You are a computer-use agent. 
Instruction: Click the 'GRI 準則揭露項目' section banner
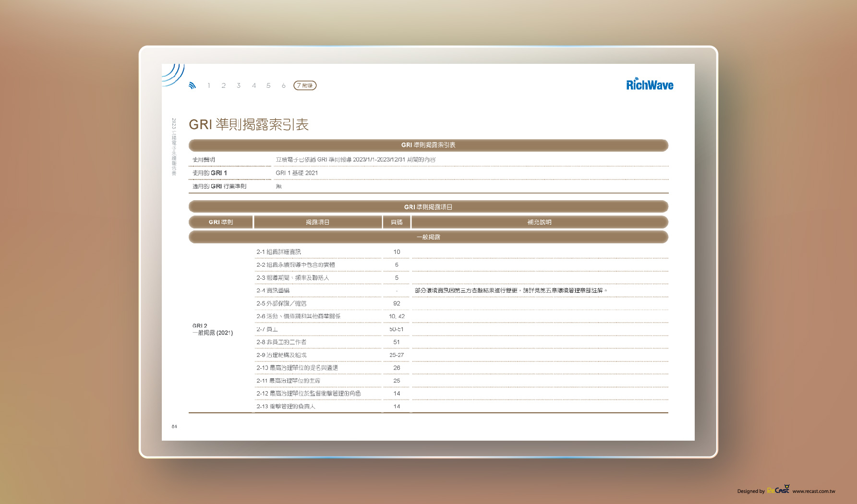(x=428, y=207)
